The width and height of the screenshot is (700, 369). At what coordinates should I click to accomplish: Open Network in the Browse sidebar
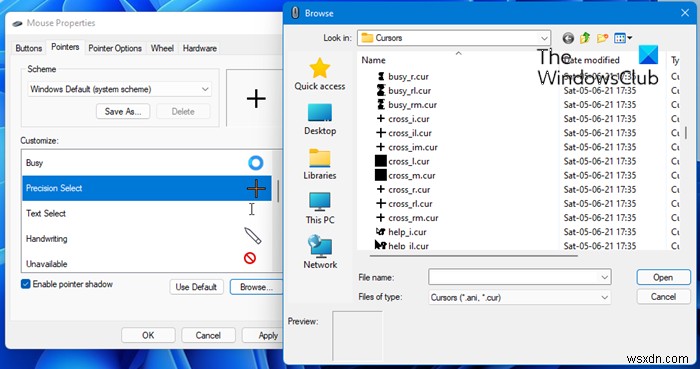tap(320, 252)
